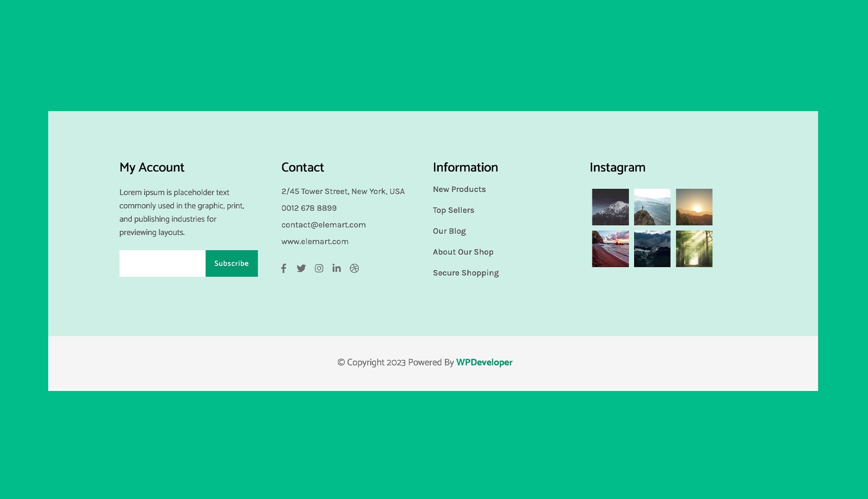The height and width of the screenshot is (499, 868).
Task: Click the contact@elemart.com email address
Action: point(323,225)
